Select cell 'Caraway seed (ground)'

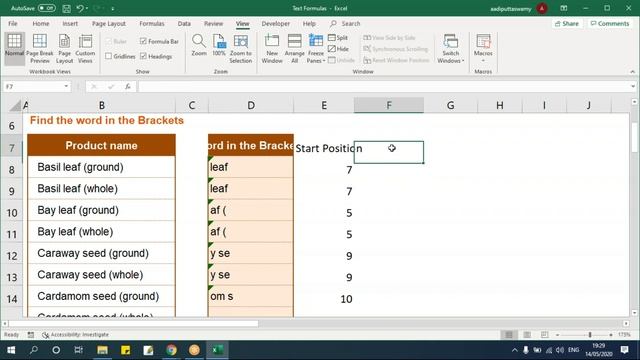[x=101, y=253]
